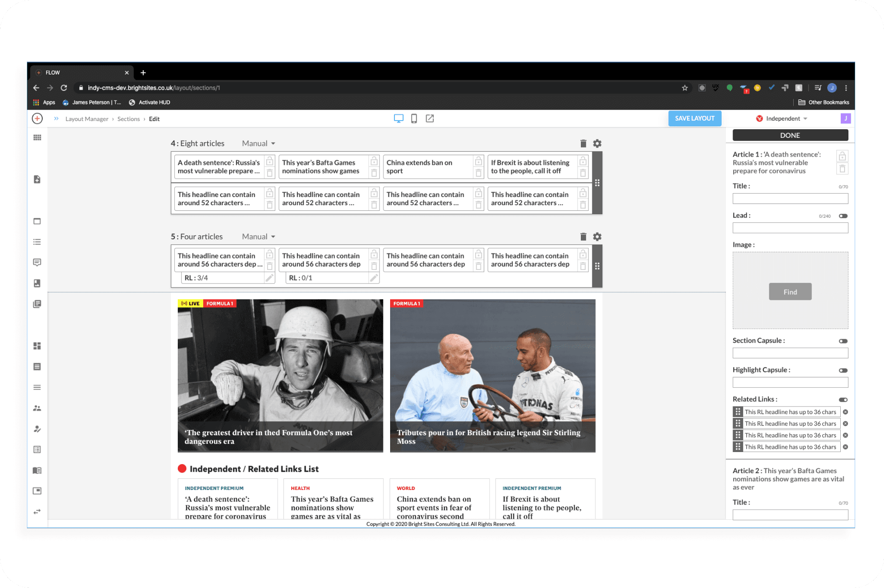Open the 'greatest driver' live article image

click(280, 376)
